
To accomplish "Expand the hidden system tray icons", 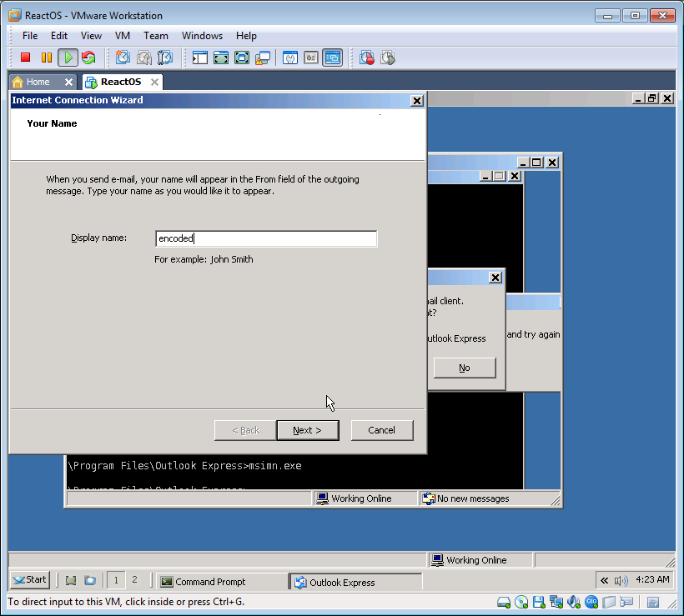I will coord(605,580).
